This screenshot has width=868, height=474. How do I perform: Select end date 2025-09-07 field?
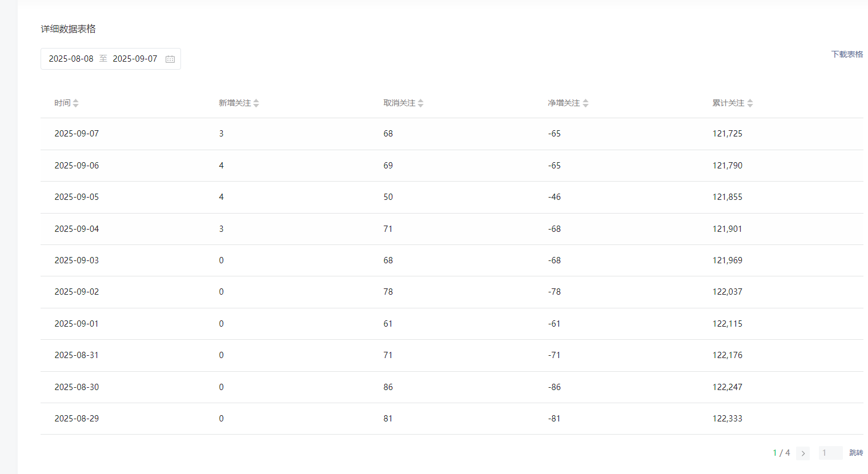135,59
